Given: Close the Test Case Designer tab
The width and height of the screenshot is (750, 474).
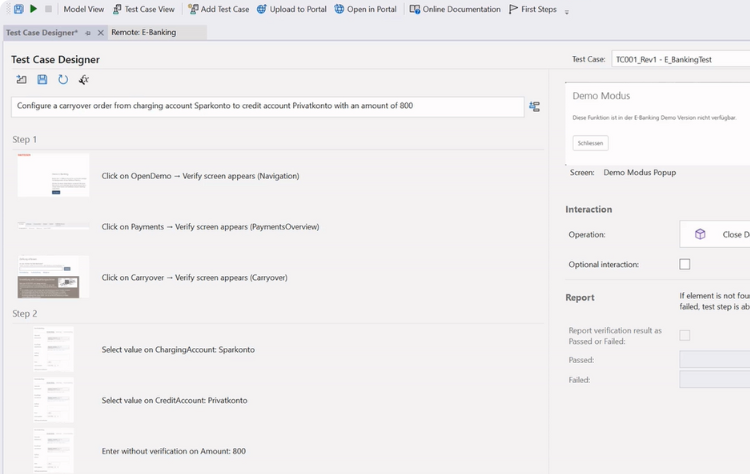Looking at the screenshot, I should [100, 33].
